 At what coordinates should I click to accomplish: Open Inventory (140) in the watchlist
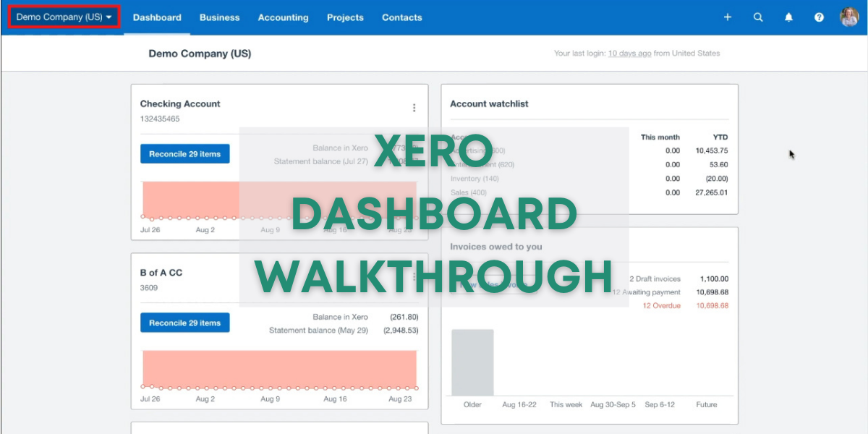(475, 179)
